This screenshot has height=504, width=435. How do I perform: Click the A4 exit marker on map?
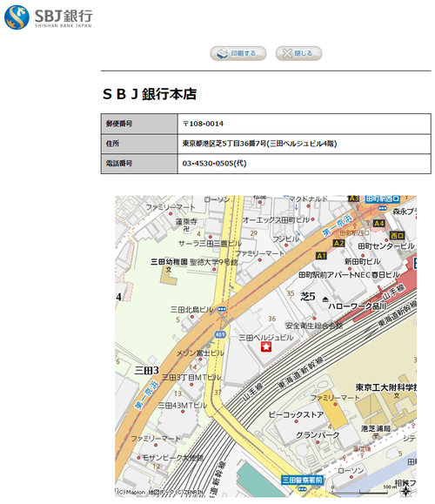point(379,223)
